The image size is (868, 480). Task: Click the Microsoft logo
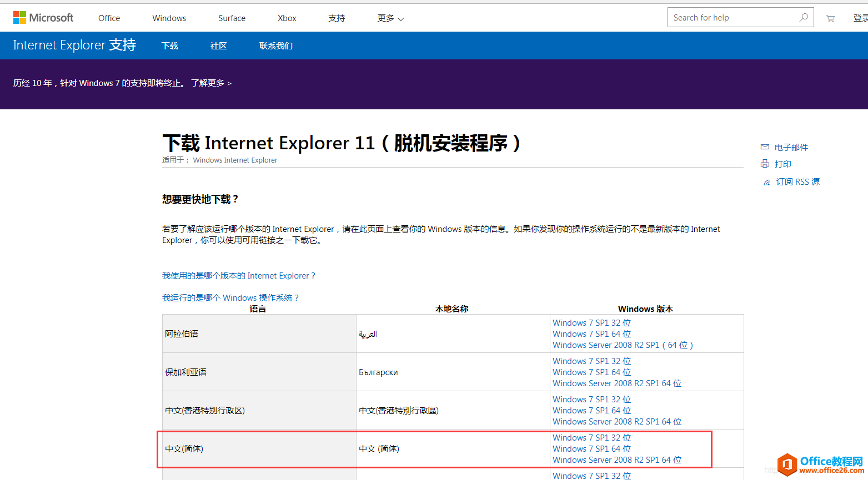point(43,18)
